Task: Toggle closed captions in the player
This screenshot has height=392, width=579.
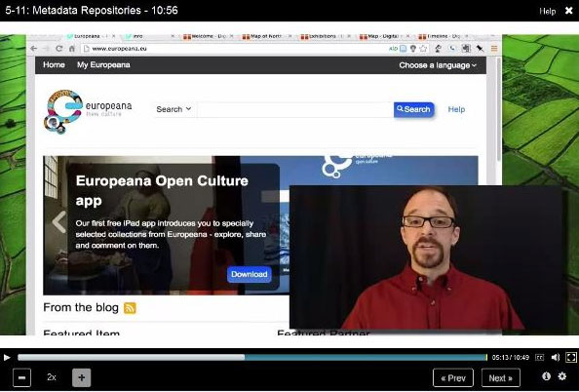Action: click(539, 357)
